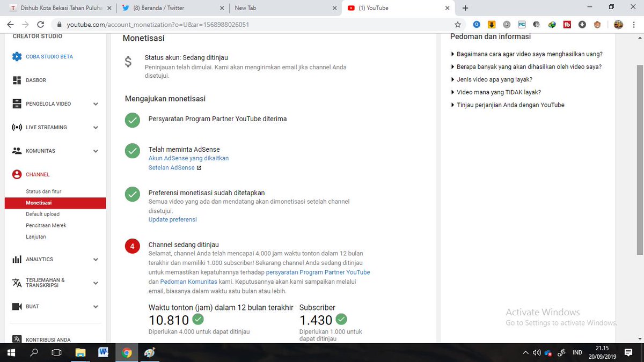Click the taskbar volume speaker icon
Viewport: 644px width, 362px height.
coord(537,353)
